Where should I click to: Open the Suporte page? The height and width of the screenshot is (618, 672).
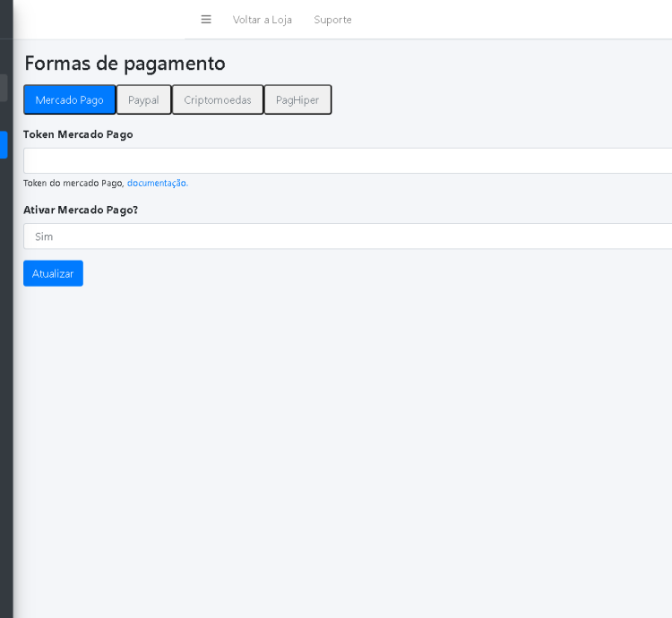(332, 20)
